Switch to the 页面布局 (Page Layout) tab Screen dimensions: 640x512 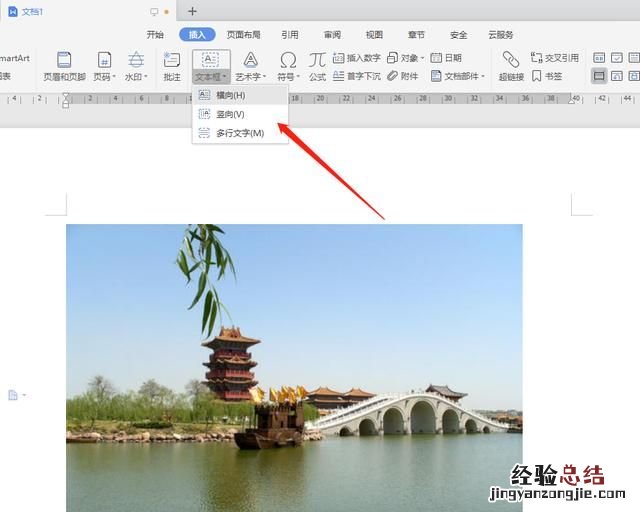pos(243,35)
